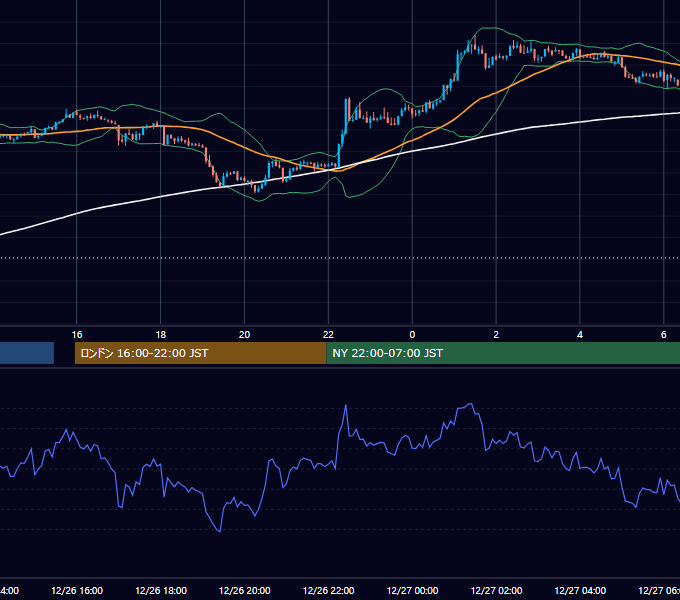Click the NY 22:00-07:00 JST session bar
The image size is (680, 600).
click(503, 353)
